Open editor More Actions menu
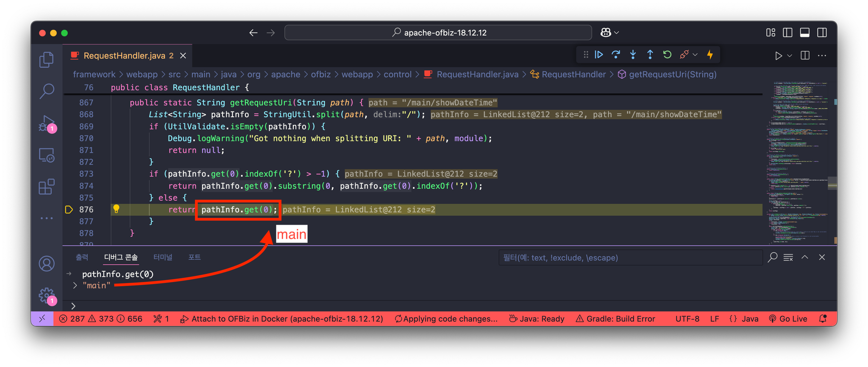The height and width of the screenshot is (367, 868). pyautogui.click(x=822, y=55)
